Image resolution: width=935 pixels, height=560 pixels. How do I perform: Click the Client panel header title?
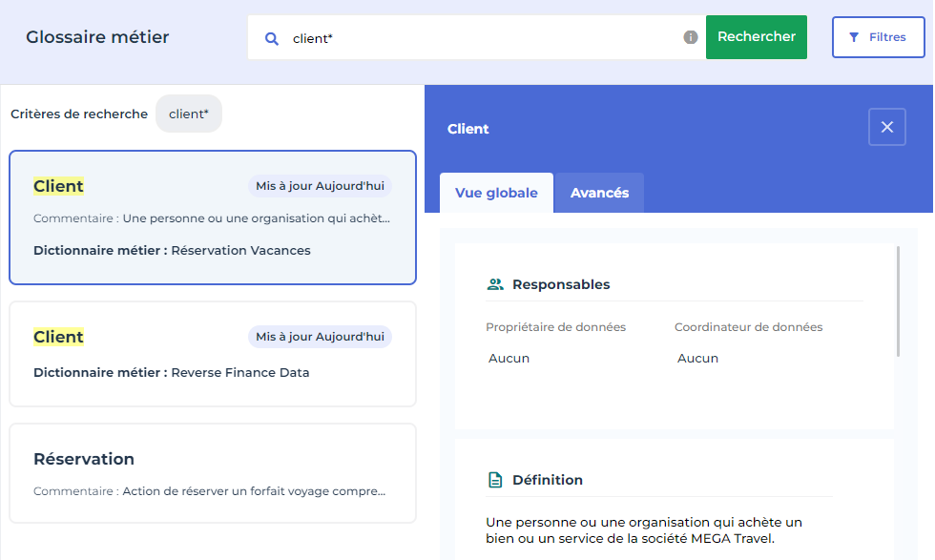coord(467,129)
